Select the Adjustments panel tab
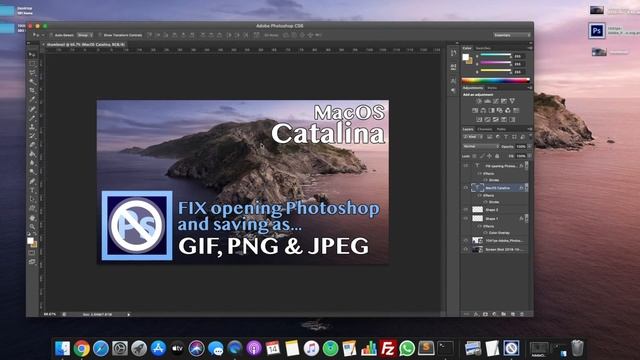The width and height of the screenshot is (640, 360). (473, 88)
